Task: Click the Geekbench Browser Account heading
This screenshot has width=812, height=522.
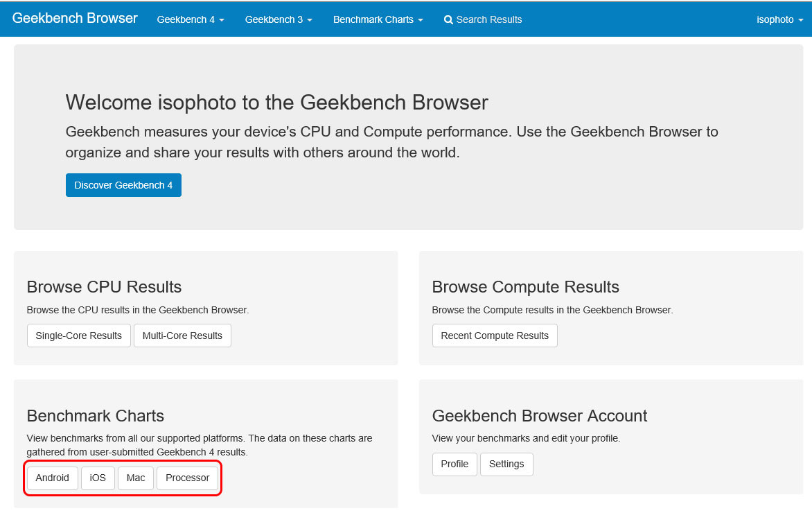Action: click(x=540, y=416)
